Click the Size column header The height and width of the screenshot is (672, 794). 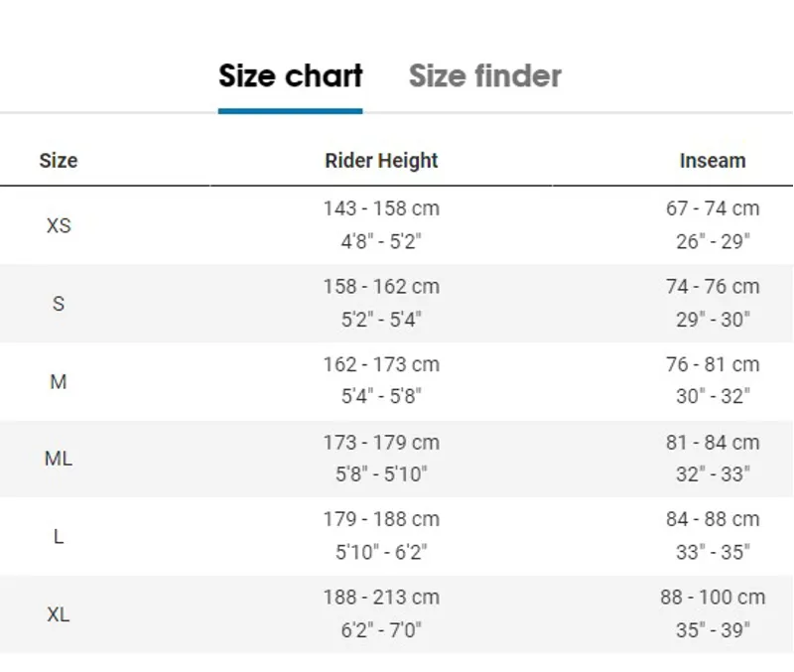coord(59,161)
